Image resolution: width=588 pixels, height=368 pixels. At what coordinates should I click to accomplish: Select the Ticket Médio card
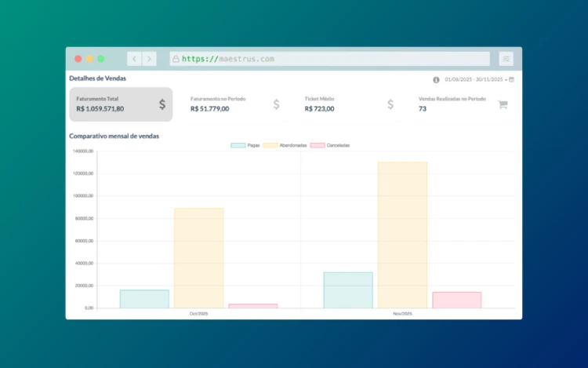click(348, 104)
